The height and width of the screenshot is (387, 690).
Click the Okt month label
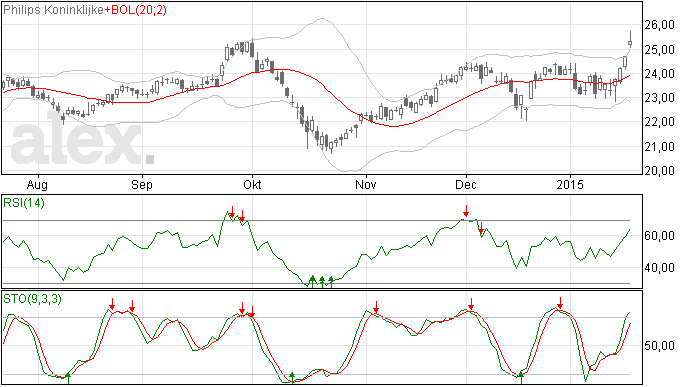252,184
